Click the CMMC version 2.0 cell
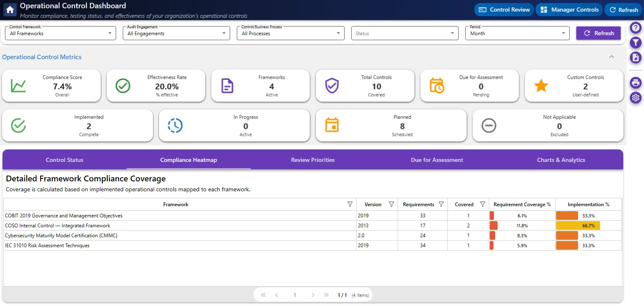 (377, 236)
